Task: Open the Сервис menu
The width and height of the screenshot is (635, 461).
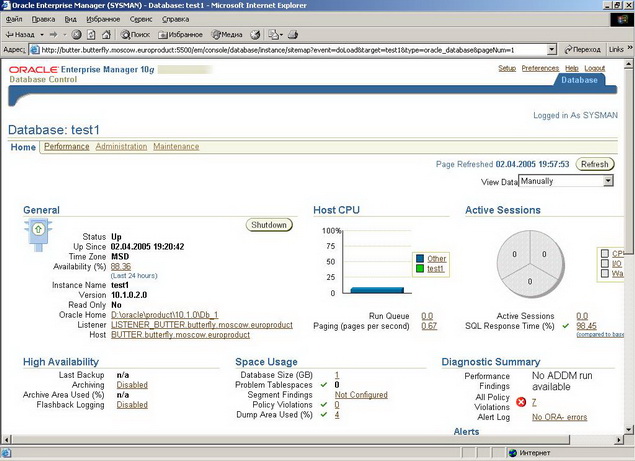Action: 141,19
